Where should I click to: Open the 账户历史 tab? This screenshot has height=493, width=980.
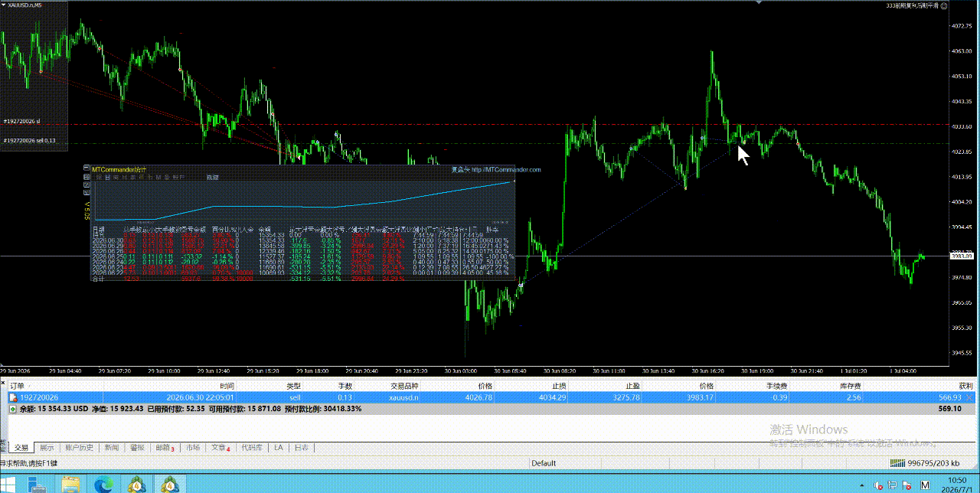[80, 447]
